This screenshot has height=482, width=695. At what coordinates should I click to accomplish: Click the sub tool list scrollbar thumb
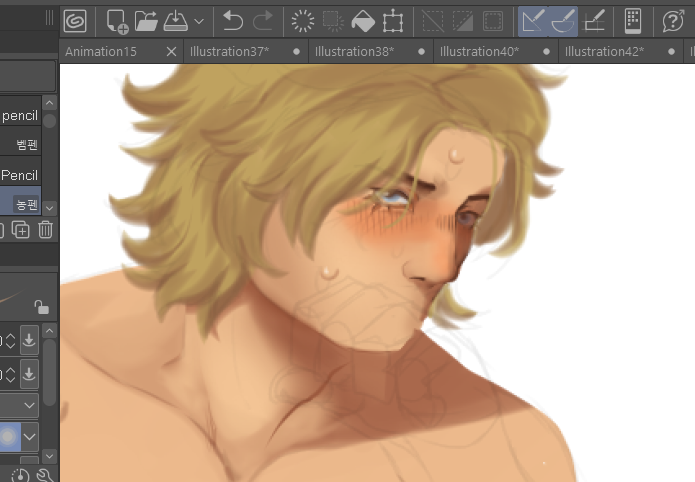coord(50,121)
